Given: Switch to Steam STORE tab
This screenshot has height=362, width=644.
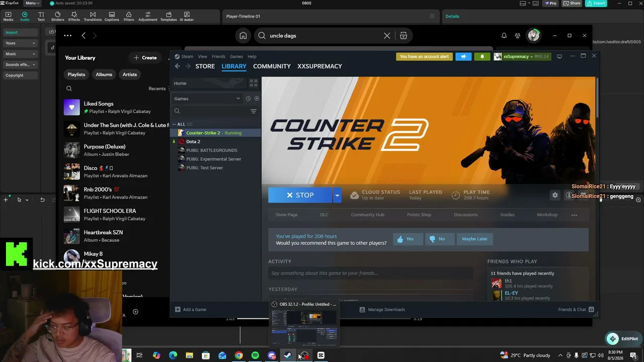Looking at the screenshot, I should (205, 66).
